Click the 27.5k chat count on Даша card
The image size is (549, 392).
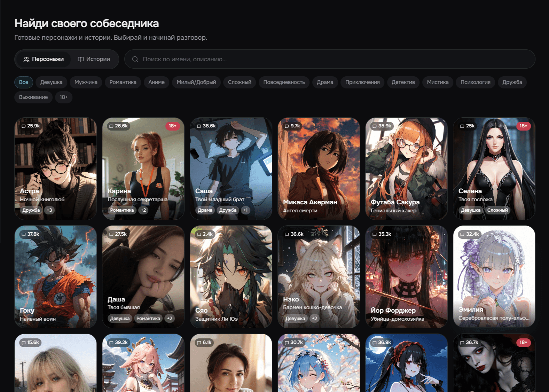click(x=118, y=234)
